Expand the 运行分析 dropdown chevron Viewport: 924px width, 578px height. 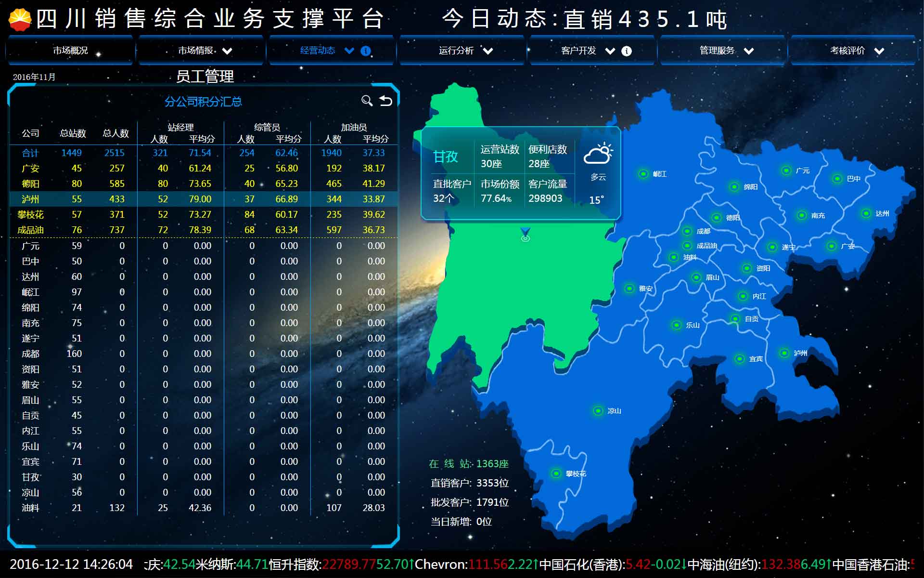click(x=488, y=51)
